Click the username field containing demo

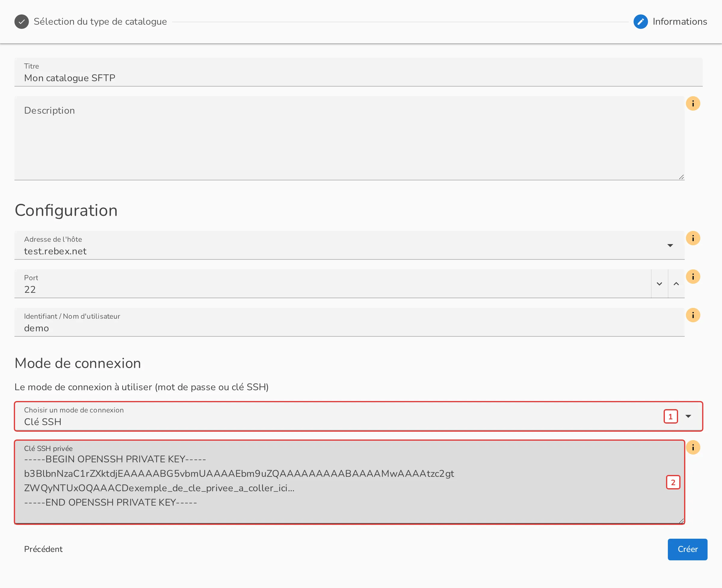(350, 322)
